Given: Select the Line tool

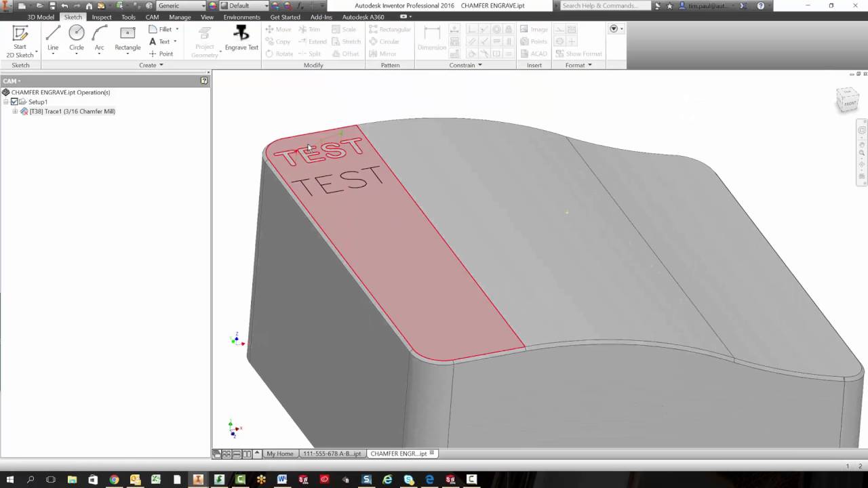Looking at the screenshot, I should (53, 39).
